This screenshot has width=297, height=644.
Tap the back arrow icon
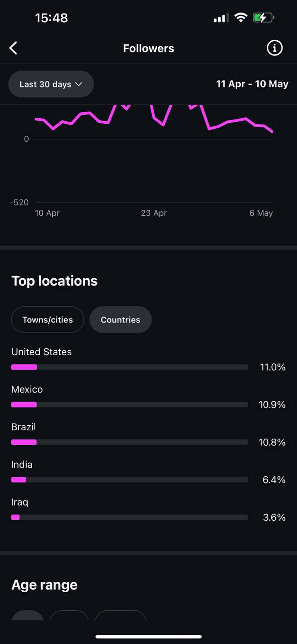click(14, 48)
